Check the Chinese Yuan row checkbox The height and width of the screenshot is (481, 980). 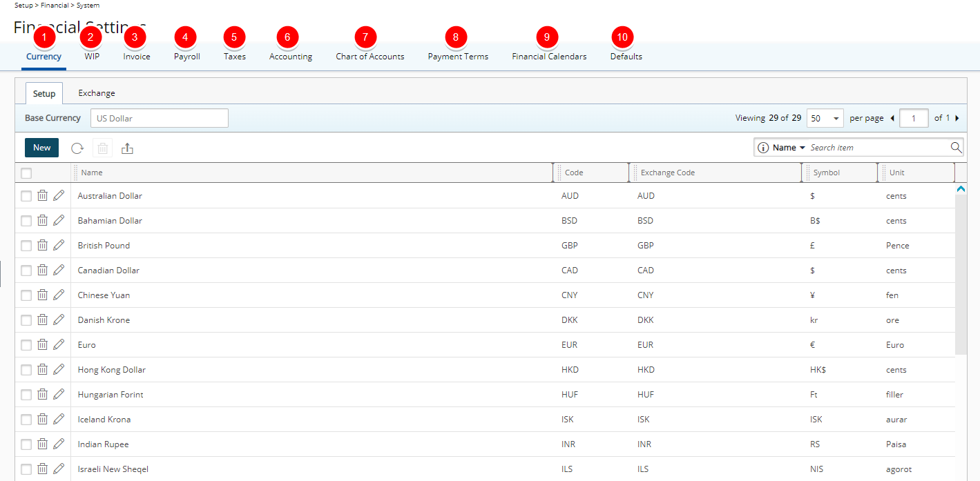tap(26, 295)
